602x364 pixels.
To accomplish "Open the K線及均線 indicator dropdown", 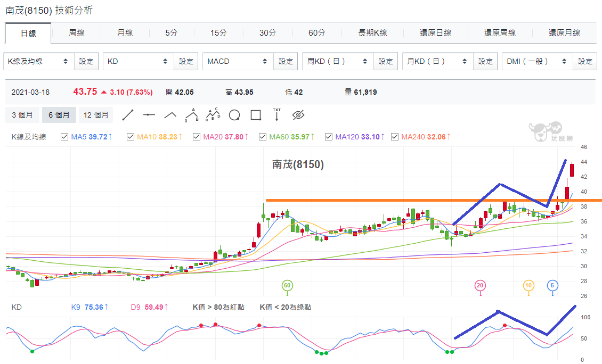I will point(39,61).
